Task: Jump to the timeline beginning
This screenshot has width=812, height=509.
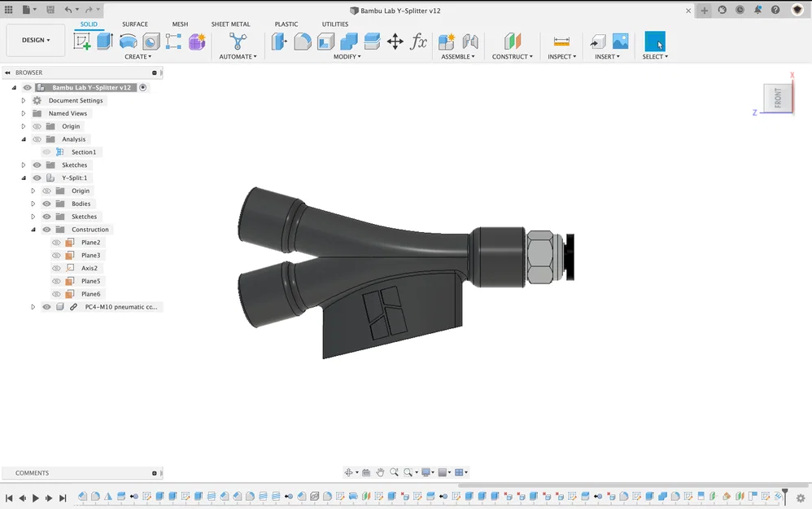Action: click(9, 498)
